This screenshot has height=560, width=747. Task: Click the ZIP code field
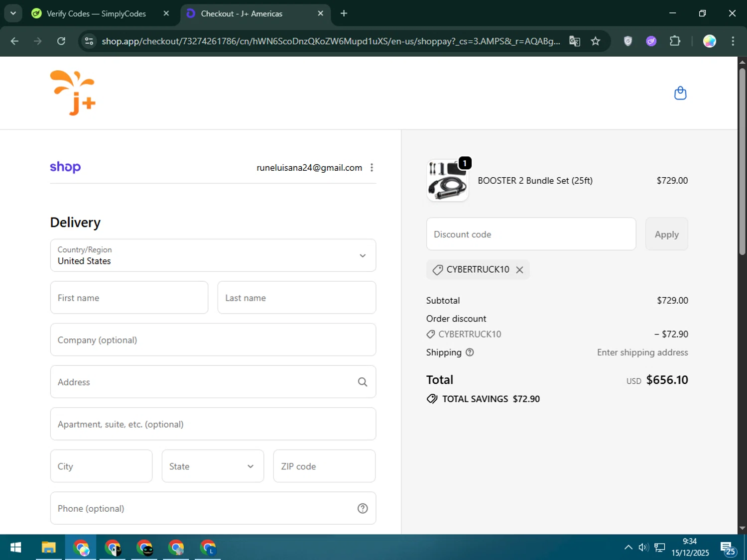coord(324,466)
